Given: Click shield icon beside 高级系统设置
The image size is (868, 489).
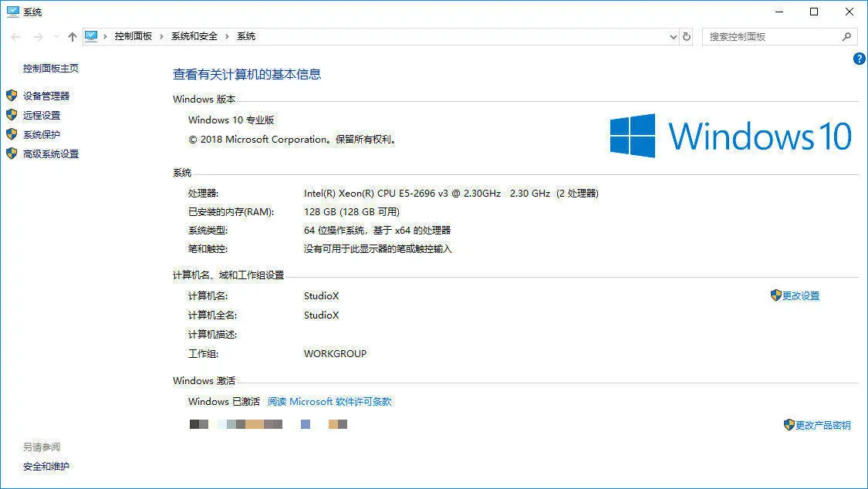Looking at the screenshot, I should pyautogui.click(x=12, y=153).
